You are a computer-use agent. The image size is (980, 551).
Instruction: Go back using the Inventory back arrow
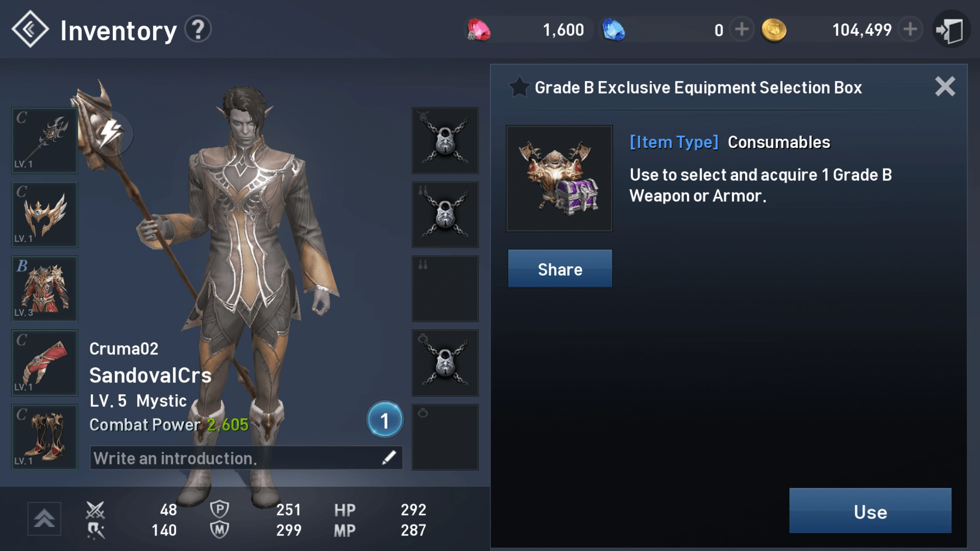[30, 29]
